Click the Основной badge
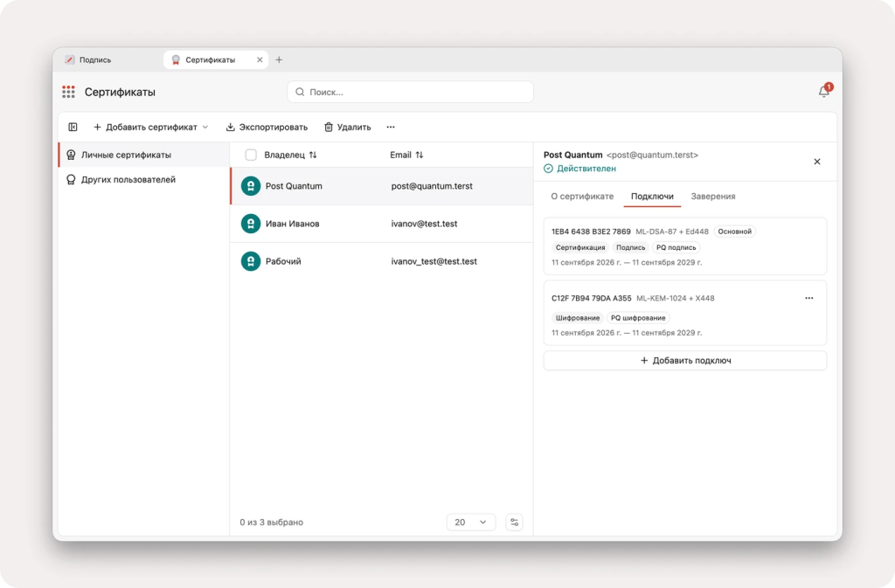Screen dimensions: 895x588 click(x=734, y=232)
